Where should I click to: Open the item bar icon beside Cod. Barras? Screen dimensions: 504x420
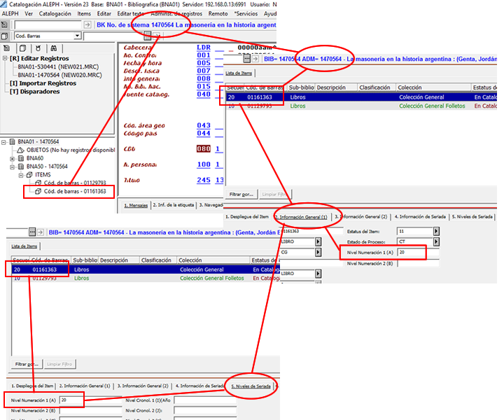pyautogui.click(x=4, y=36)
